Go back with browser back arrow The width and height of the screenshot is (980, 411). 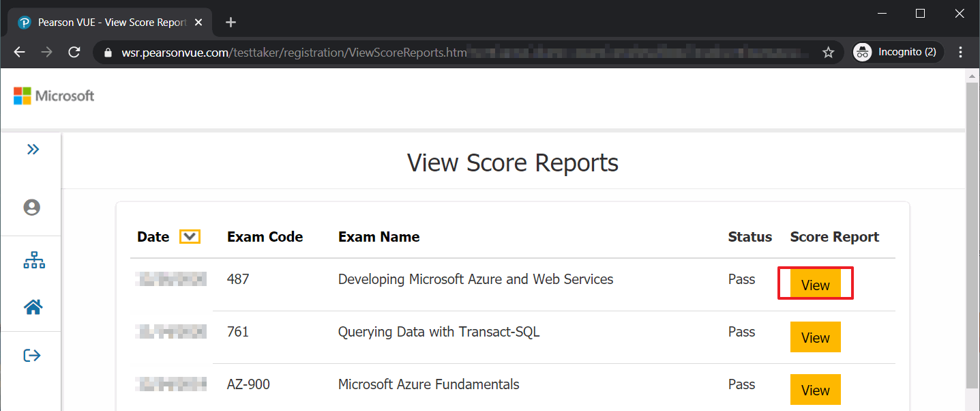[19, 53]
